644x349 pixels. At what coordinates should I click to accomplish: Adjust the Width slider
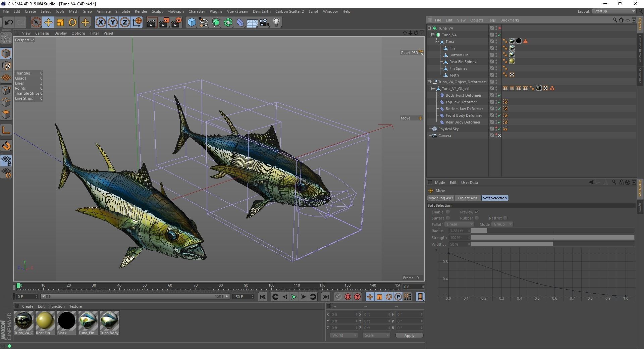(x=552, y=244)
